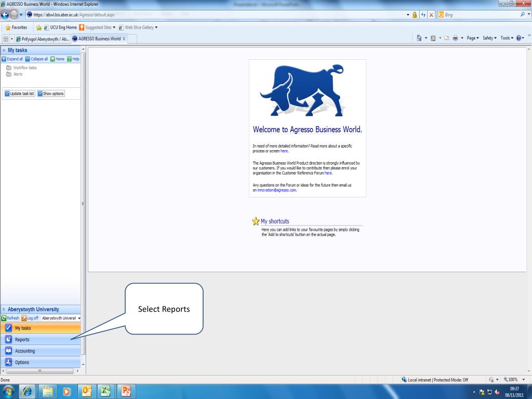Click the Accounting book icon
Viewport: 532px width, 399px height.
pos(8,351)
